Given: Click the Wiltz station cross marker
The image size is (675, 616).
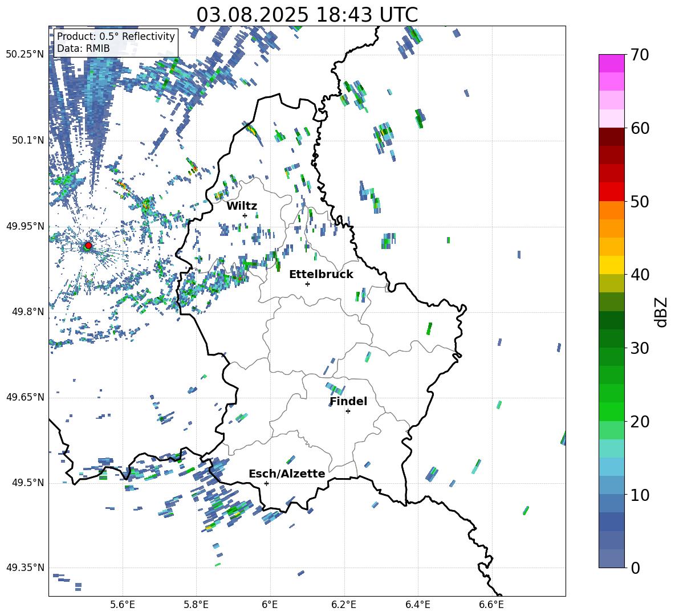Looking at the screenshot, I should point(245,215).
